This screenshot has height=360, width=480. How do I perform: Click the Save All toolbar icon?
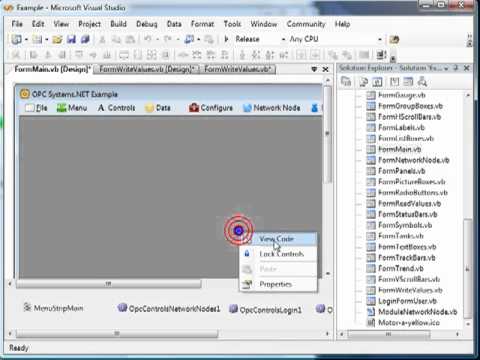(85, 39)
